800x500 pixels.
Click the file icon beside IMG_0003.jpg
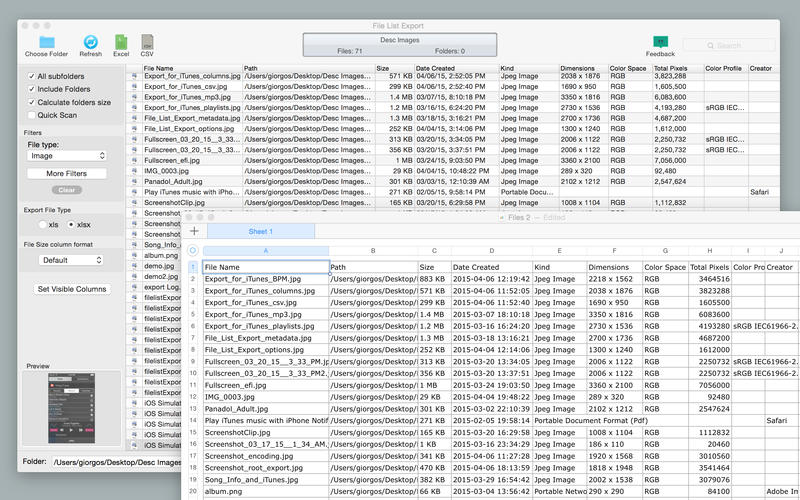[x=134, y=171]
